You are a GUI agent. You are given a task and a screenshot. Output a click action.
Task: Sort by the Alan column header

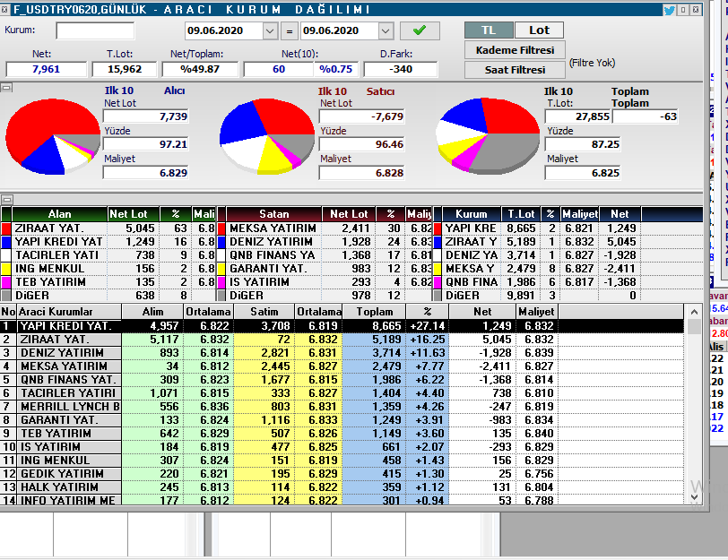(x=59, y=214)
